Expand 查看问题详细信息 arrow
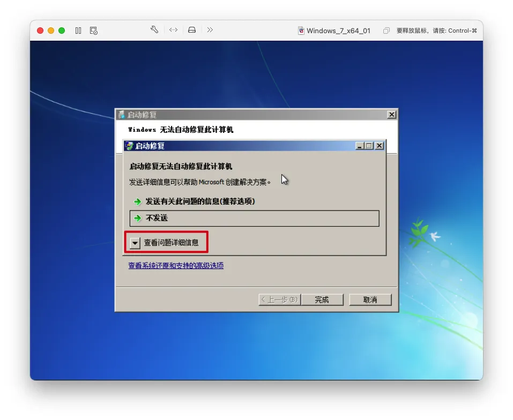Image resolution: width=513 pixels, height=420 pixels. coord(135,243)
